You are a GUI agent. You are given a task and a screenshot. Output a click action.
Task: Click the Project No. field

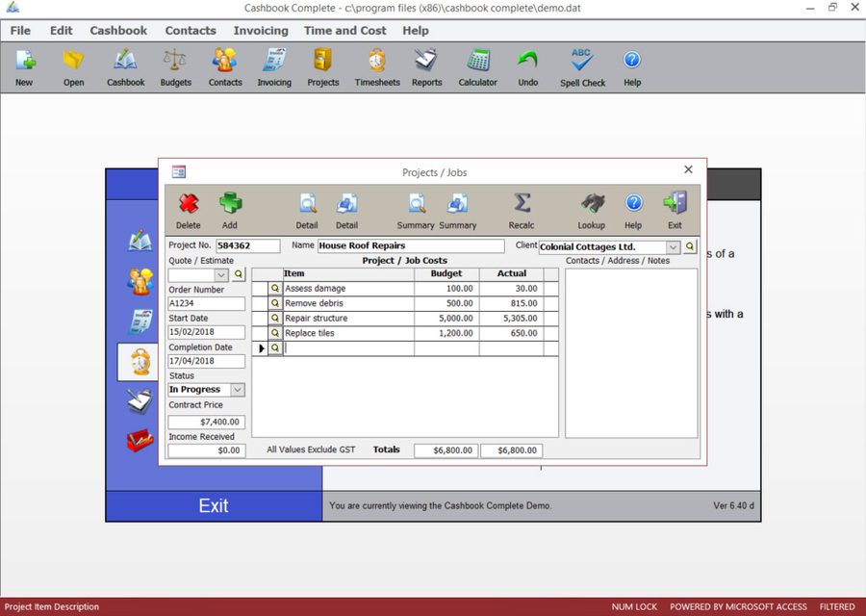(x=248, y=245)
